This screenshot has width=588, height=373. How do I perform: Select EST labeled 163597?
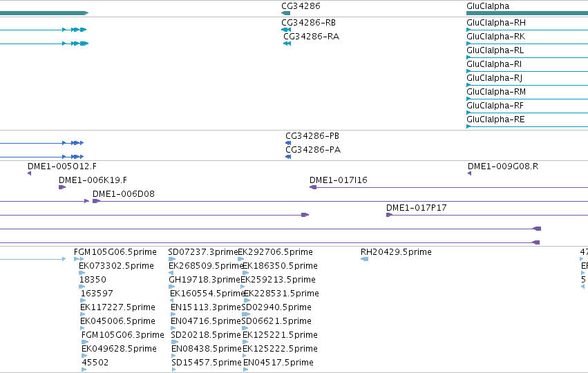[x=97, y=294]
